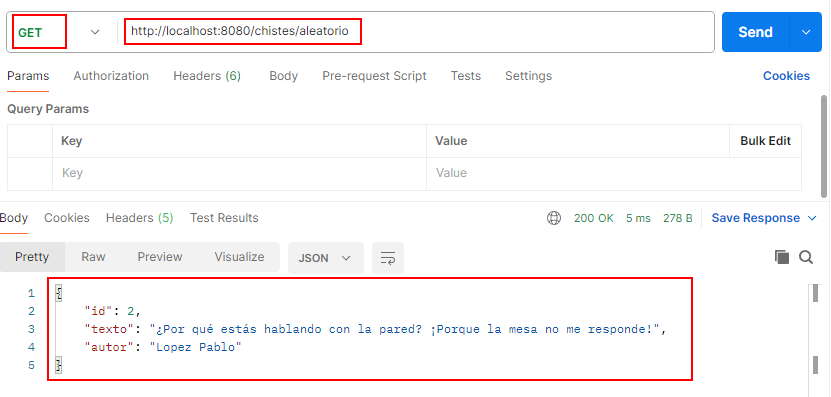Switch to Visualize view
831x397 pixels.
click(240, 257)
